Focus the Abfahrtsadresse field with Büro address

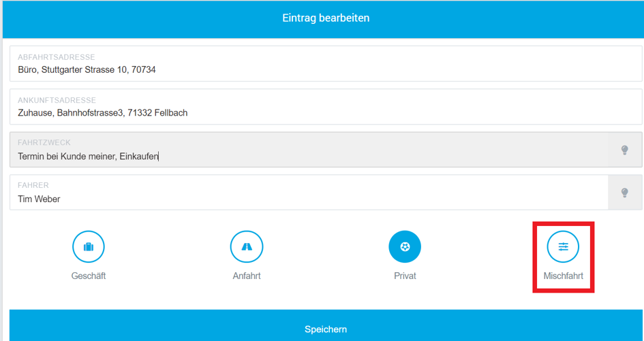pyautogui.click(x=326, y=63)
